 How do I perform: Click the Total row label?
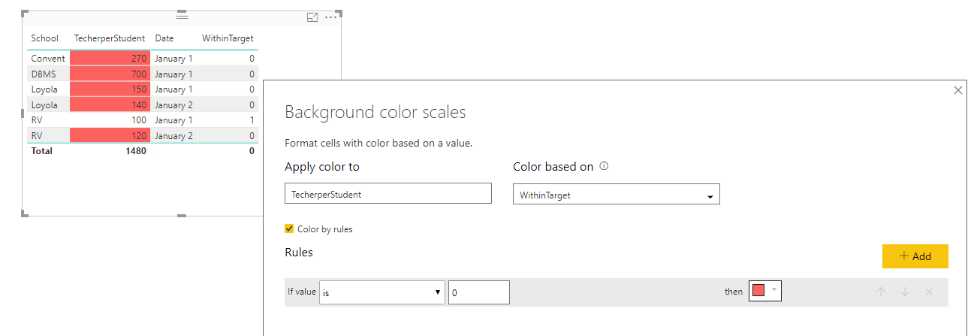(42, 150)
